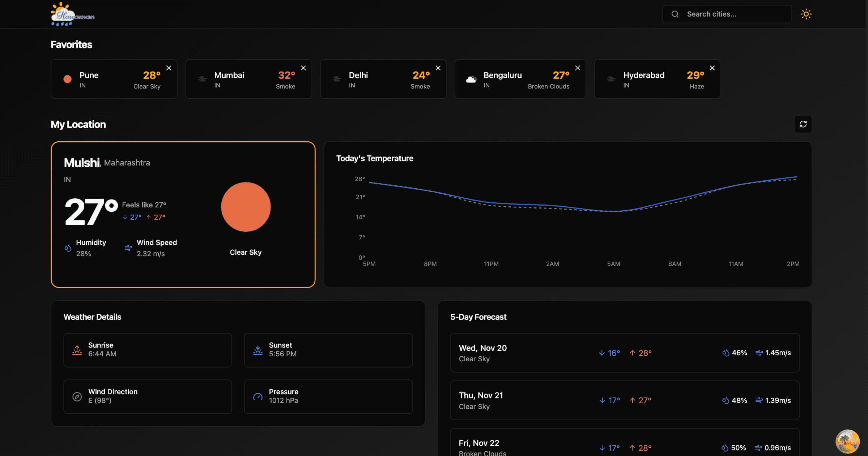
Task: Click the minimum temperature down arrow in Mulshi card
Action: [x=125, y=217]
